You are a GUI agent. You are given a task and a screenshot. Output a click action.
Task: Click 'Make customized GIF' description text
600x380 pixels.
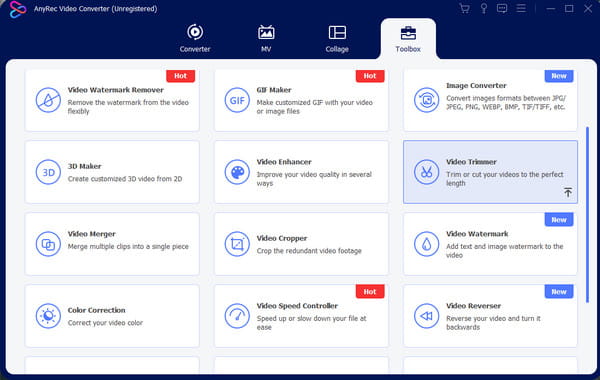click(314, 107)
